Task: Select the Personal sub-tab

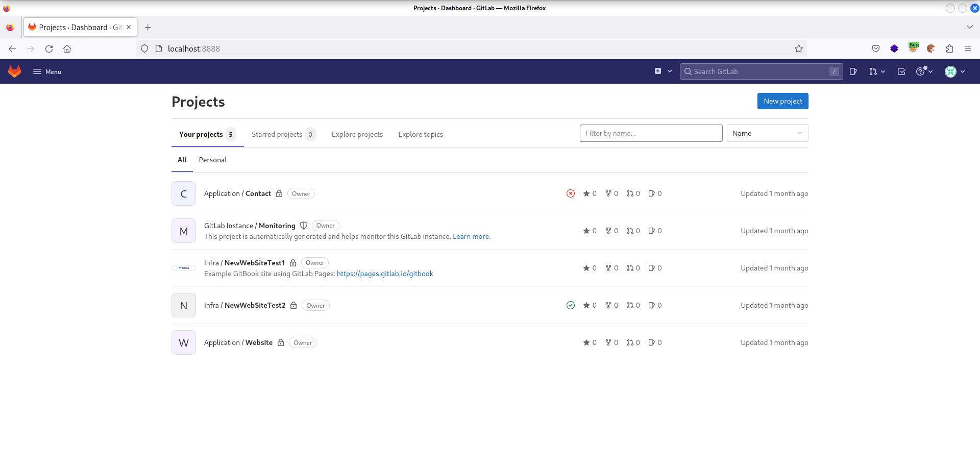Action: click(213, 160)
